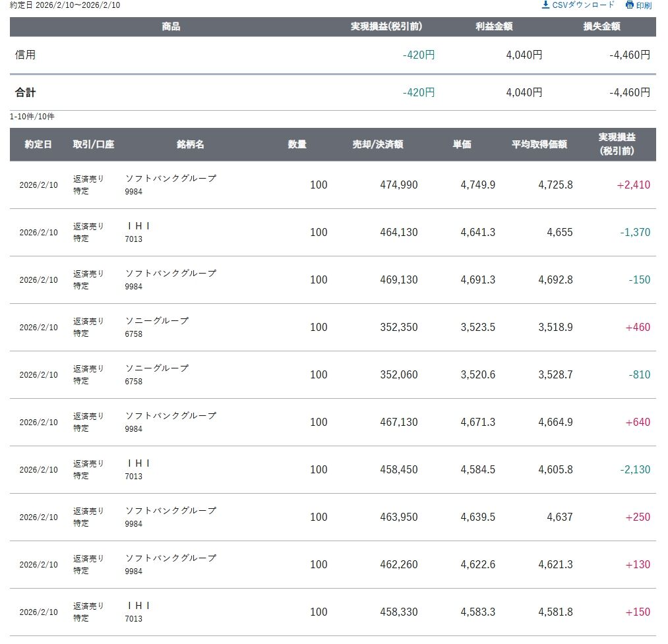Click the 合計 total row label
This screenshot has width=668, height=644.
pyautogui.click(x=25, y=93)
